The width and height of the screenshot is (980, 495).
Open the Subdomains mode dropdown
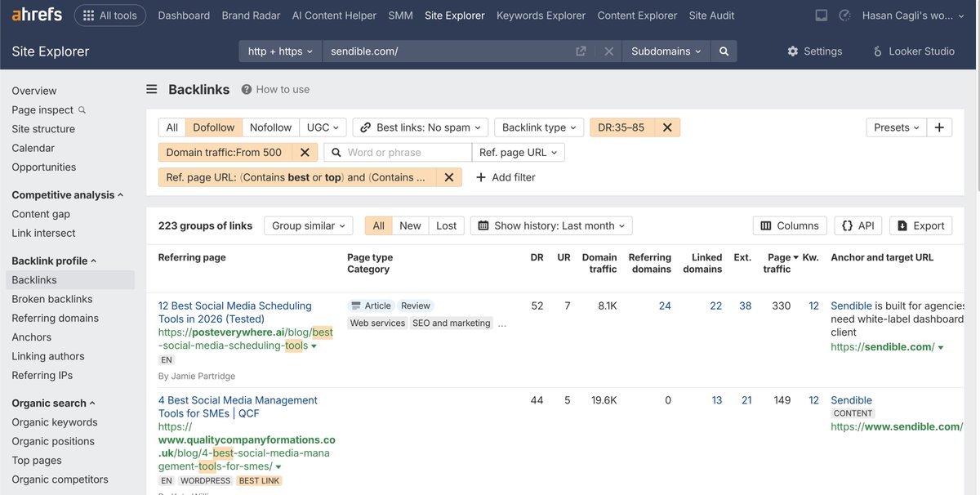pyautogui.click(x=666, y=51)
